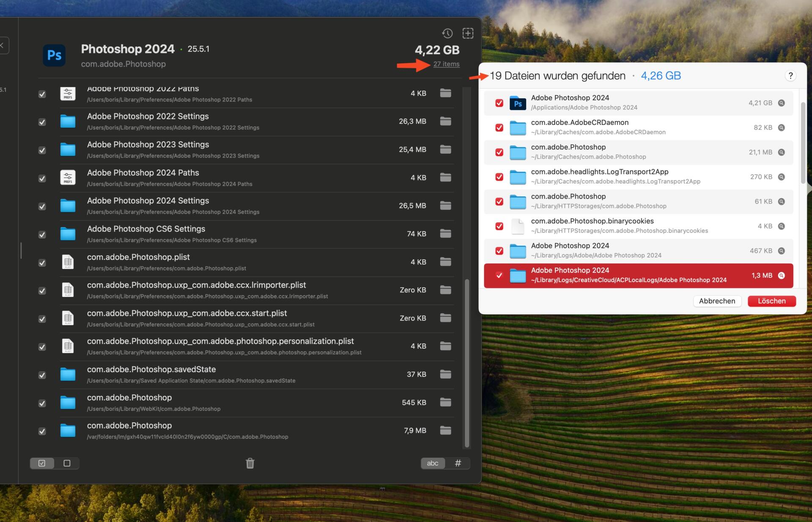The height and width of the screenshot is (522, 812).
Task: Reveal /var/folders com.adobe.Photoshop in Finder
Action: [x=445, y=430]
